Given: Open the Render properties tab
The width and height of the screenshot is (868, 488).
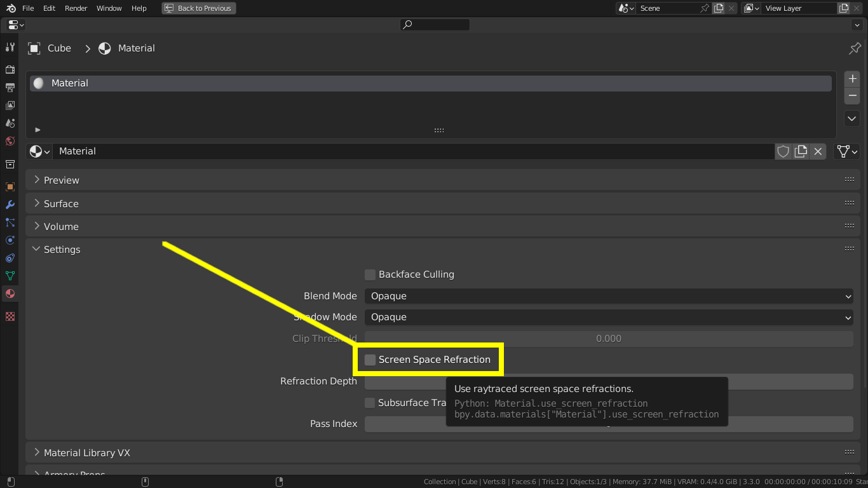Looking at the screenshot, I should pyautogui.click(x=10, y=70).
